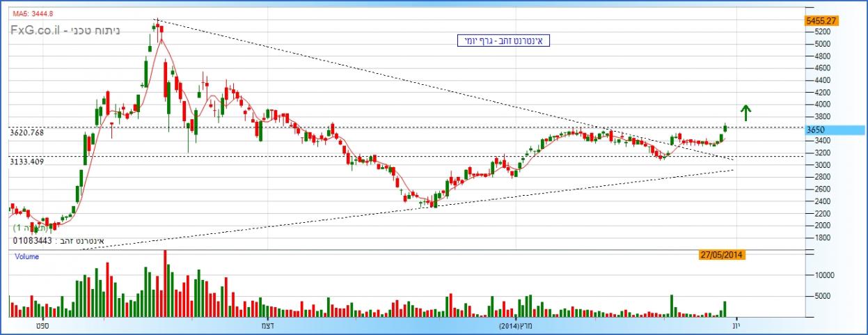The image size is (868, 335).
Task: Click the green view 1 label
Action: click(28, 228)
